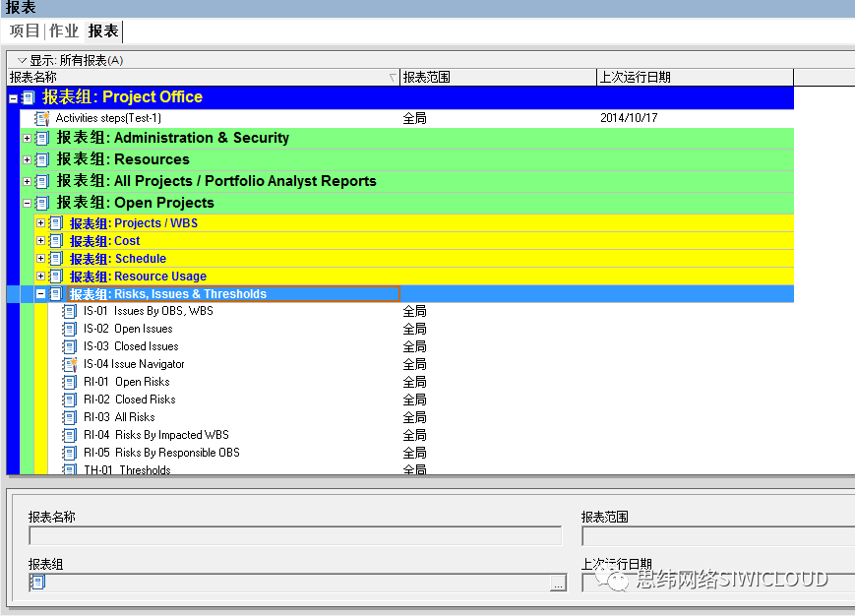Expand the Administration & Security group
Image resolution: width=855 pixels, height=616 pixels.
coord(27,139)
